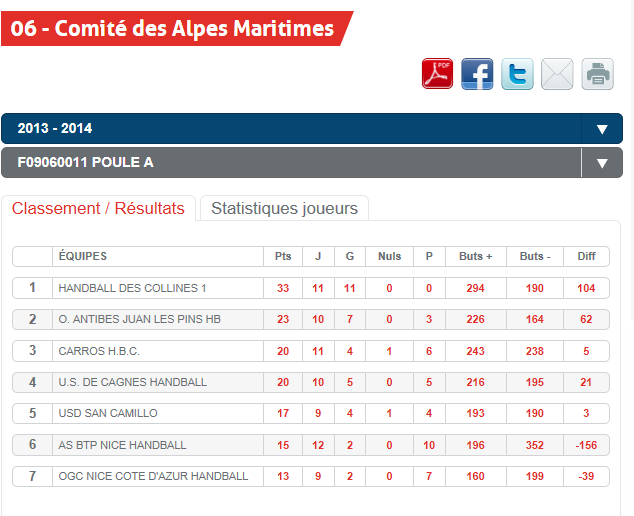Share the page on Twitter

(x=517, y=74)
